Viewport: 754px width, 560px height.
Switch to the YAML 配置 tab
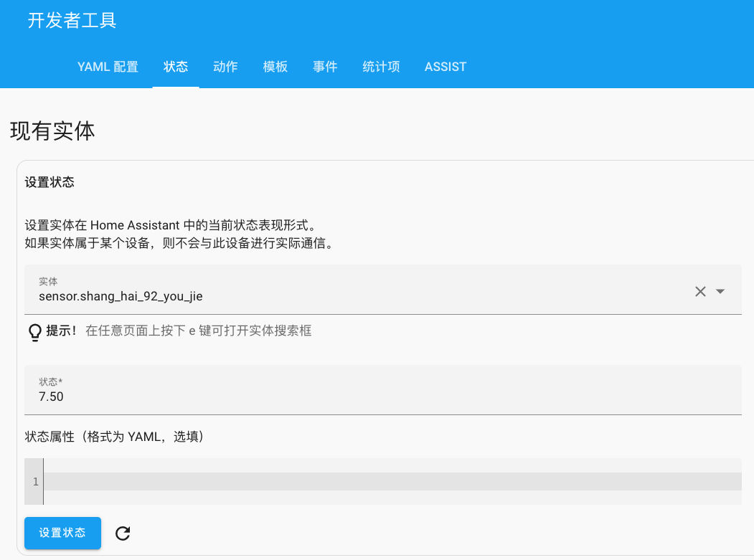click(x=108, y=67)
